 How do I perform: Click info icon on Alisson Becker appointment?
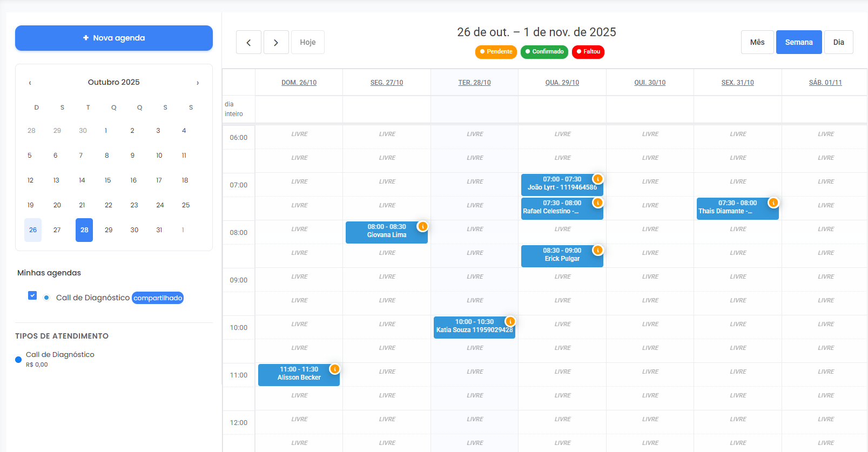[335, 369]
